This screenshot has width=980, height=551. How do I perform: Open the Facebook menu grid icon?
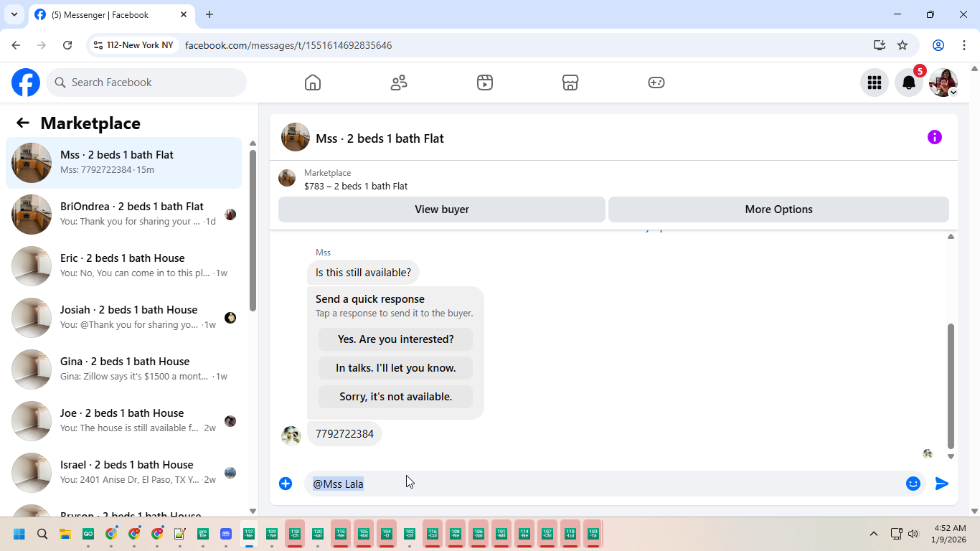pos(874,83)
